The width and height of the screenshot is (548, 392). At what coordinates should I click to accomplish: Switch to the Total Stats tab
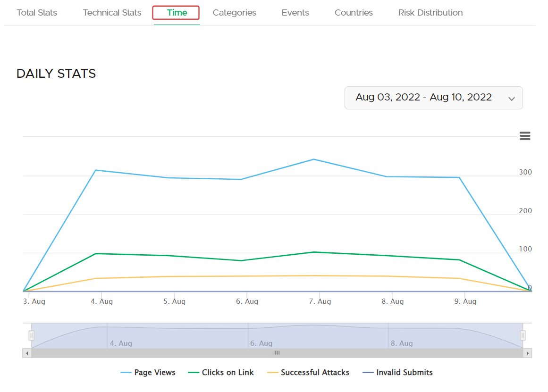pyautogui.click(x=37, y=13)
